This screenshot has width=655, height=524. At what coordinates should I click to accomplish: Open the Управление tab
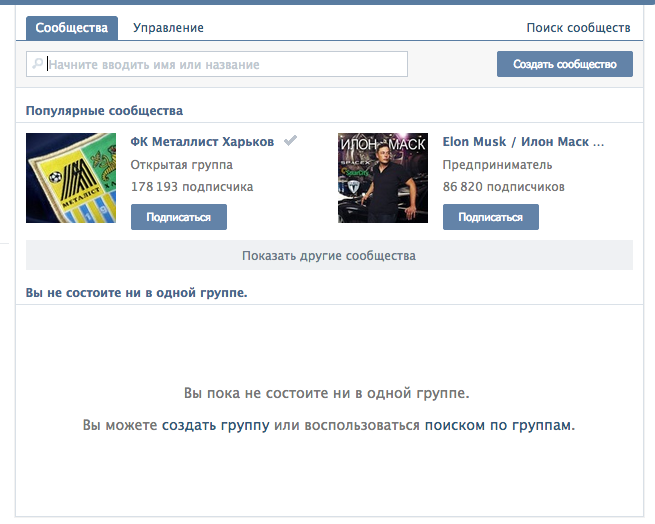(x=168, y=28)
